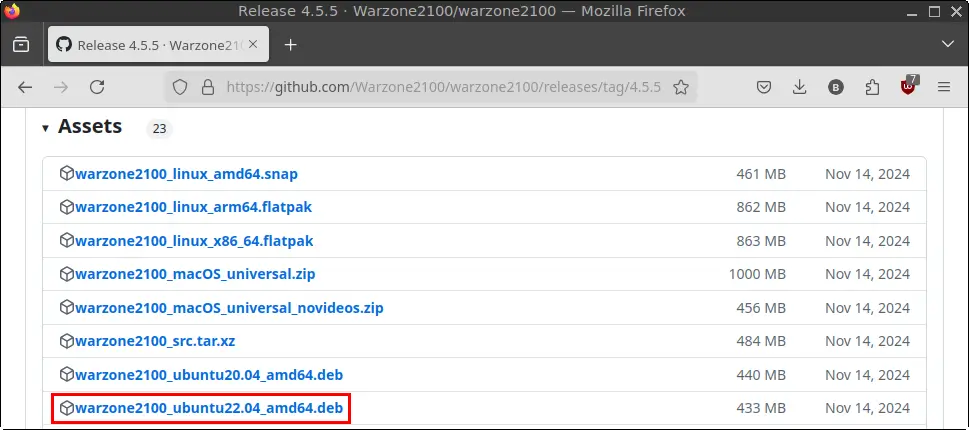Click the Firefox logo in the title bar
Viewport: 969px width, 430px height.
tap(11, 11)
